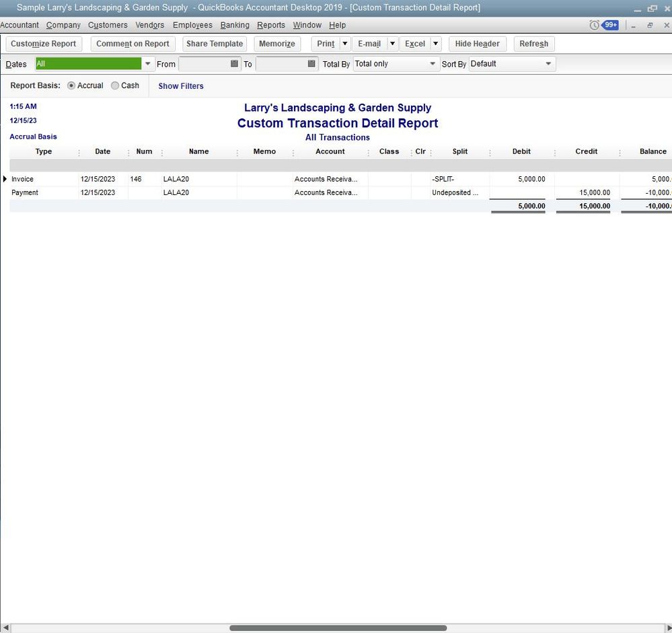Open the Total By dropdown

[433, 64]
